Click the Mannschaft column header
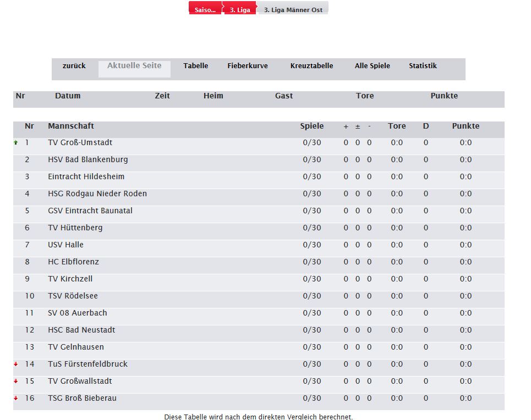Viewport: 531px width, 420px height. tap(71, 126)
